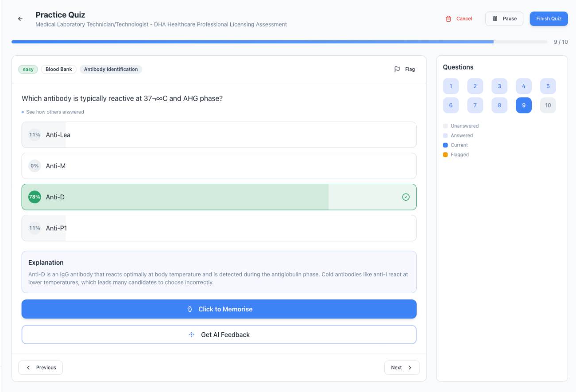Click 'See how others answered'
The width and height of the screenshot is (576, 392).
55,112
